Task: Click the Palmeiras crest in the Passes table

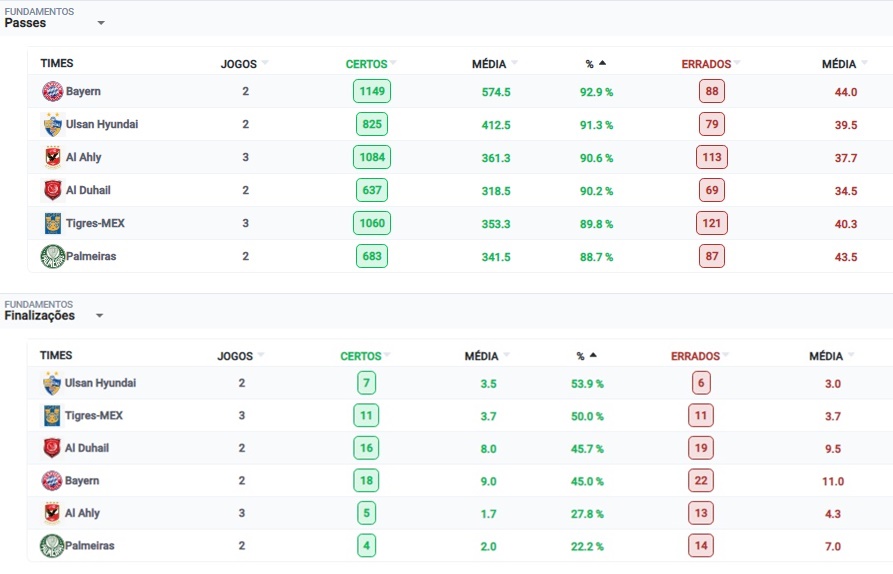Action: coord(52,256)
